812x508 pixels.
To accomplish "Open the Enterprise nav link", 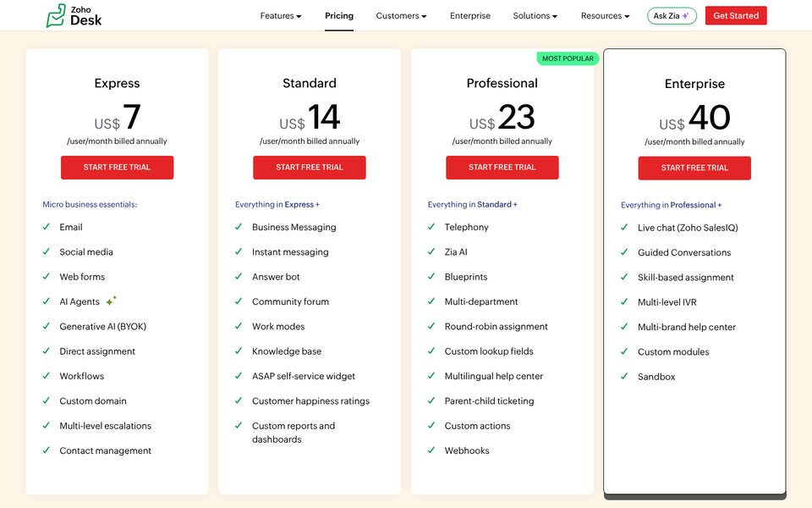I will (x=470, y=15).
